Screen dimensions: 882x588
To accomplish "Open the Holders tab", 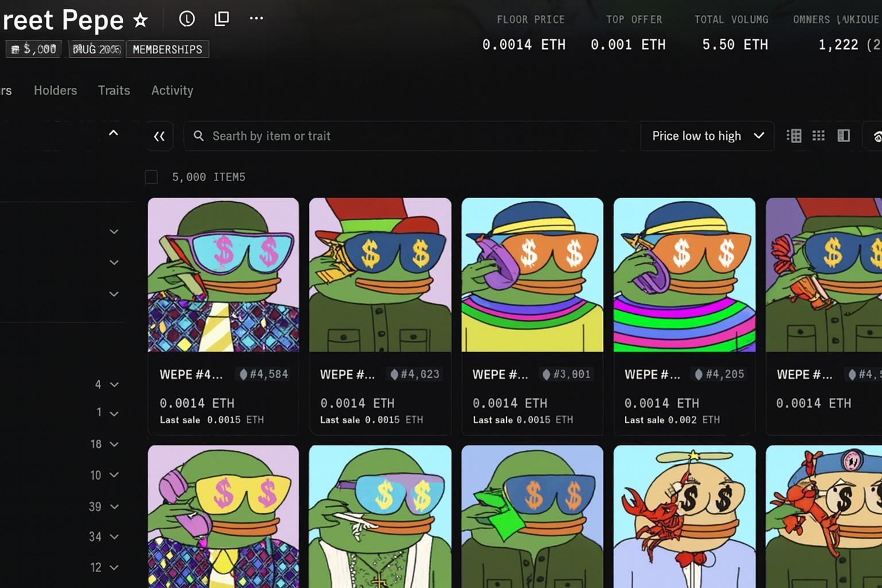I will point(55,90).
